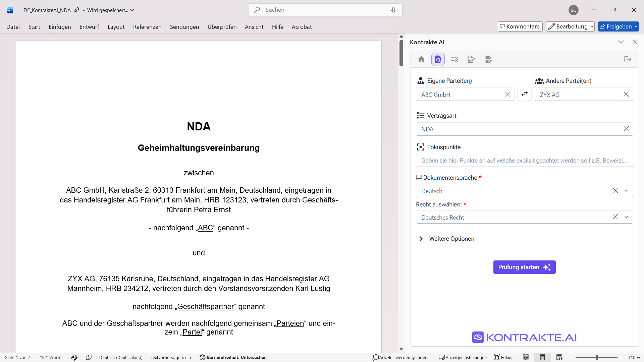This screenshot has height=362, width=644.
Task: Open Barrierefreiheit: Untersuchen accessibility checker
Action: pyautogui.click(x=233, y=357)
